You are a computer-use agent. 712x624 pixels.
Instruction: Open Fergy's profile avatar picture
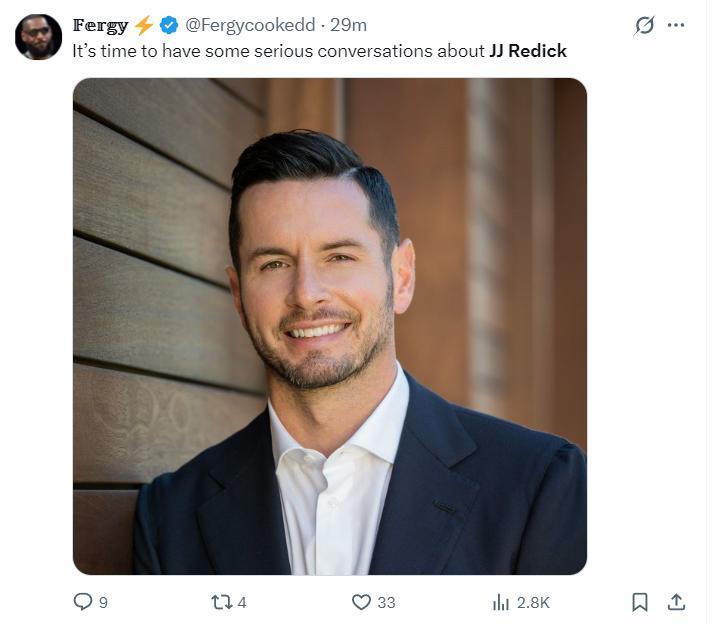pos(38,37)
